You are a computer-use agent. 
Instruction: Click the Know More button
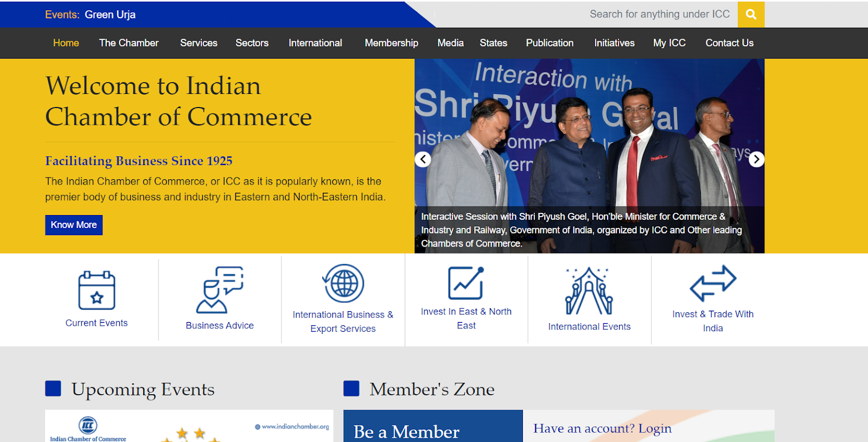[x=74, y=225]
